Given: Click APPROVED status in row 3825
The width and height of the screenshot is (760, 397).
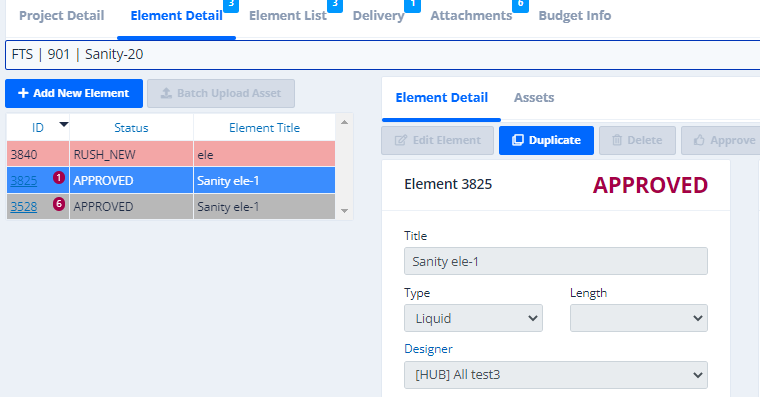Looking at the screenshot, I should (x=131, y=181).
